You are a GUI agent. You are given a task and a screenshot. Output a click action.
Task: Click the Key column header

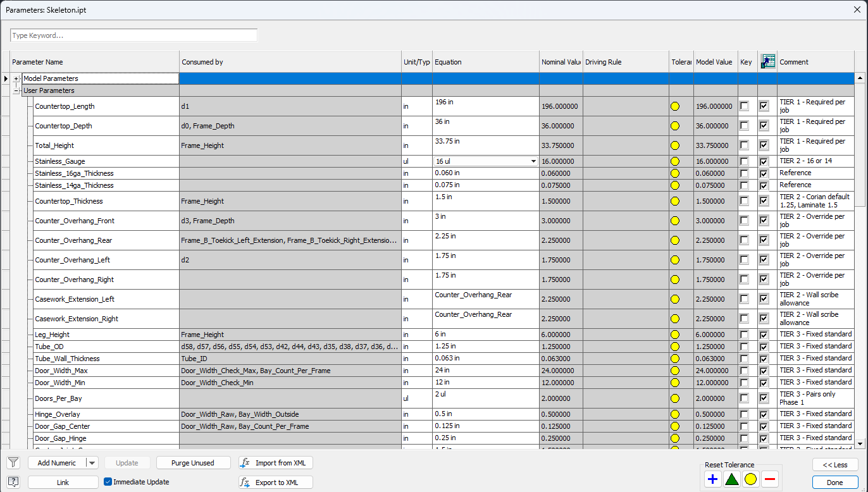point(747,62)
